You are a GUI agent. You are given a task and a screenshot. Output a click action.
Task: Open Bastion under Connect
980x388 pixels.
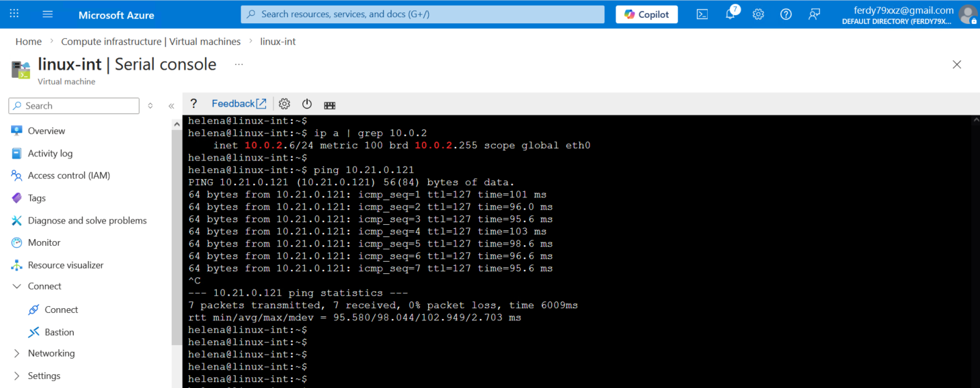(59, 332)
